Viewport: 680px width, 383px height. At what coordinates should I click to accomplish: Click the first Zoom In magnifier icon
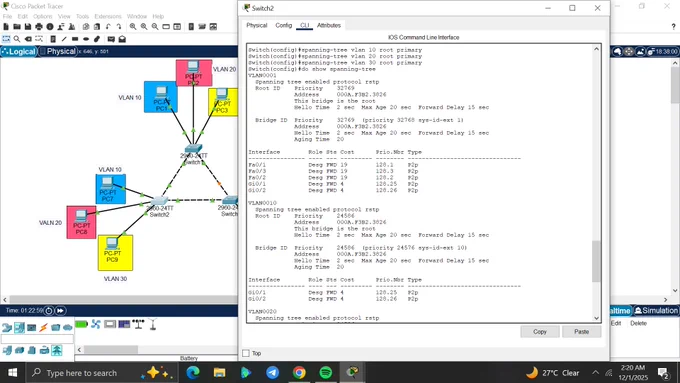pyautogui.click(x=133, y=27)
